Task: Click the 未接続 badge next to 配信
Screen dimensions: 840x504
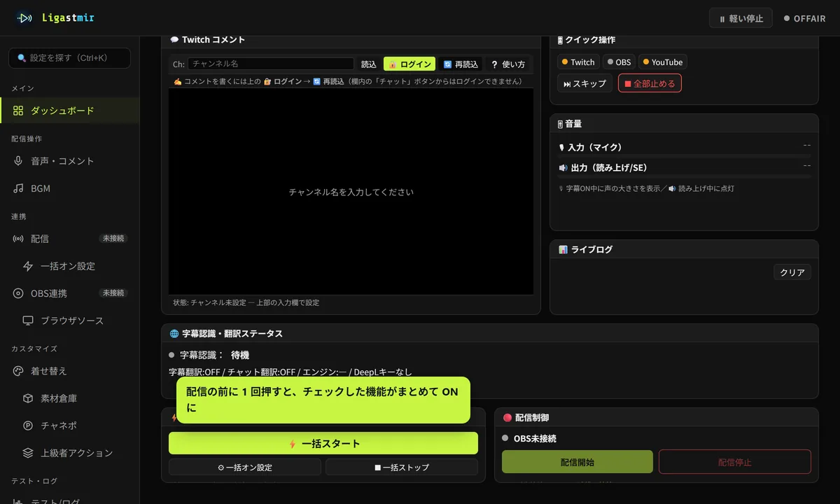Action: pos(113,239)
